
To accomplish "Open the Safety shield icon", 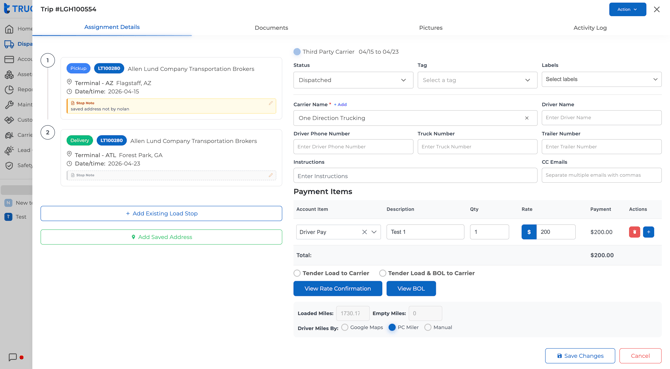I will pos(9,165).
